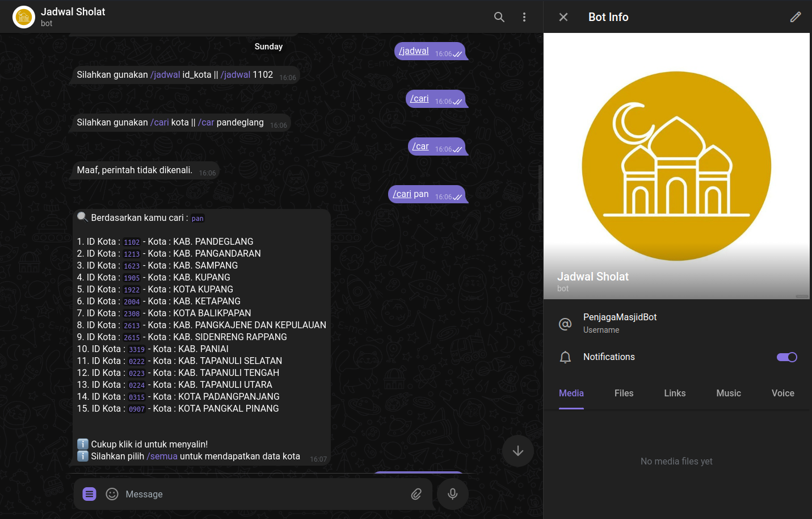
Task: Click the username @ icon
Action: pos(565,324)
